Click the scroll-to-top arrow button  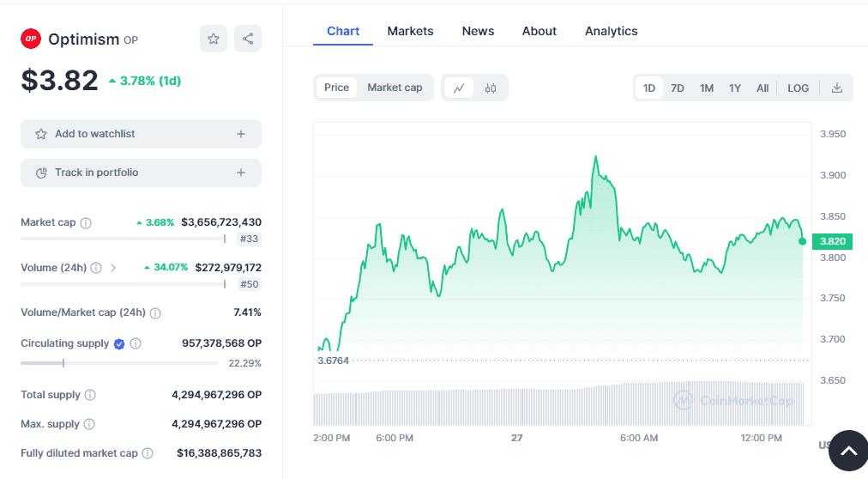click(x=848, y=451)
